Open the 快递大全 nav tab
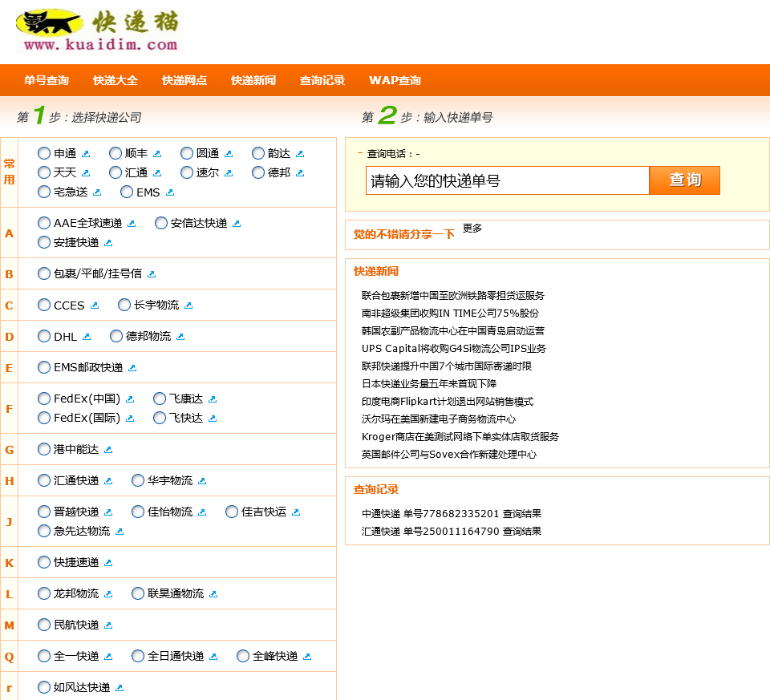Viewport: 770px width, 700px height. [x=115, y=80]
